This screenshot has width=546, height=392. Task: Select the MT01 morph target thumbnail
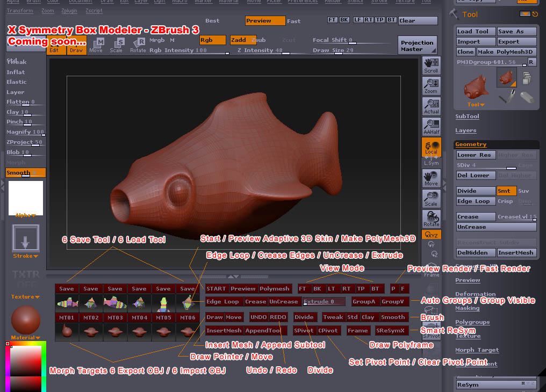[66, 317]
